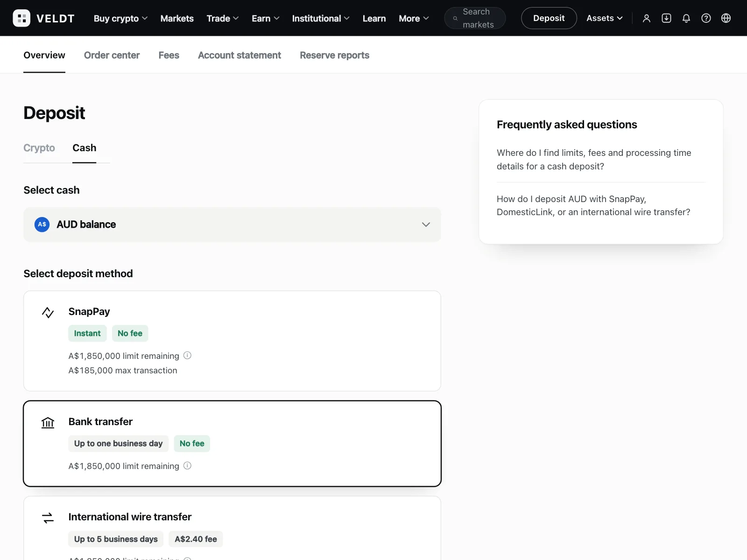This screenshot has height=560, width=747.
Task: Open the Assets dropdown
Action: (605, 18)
